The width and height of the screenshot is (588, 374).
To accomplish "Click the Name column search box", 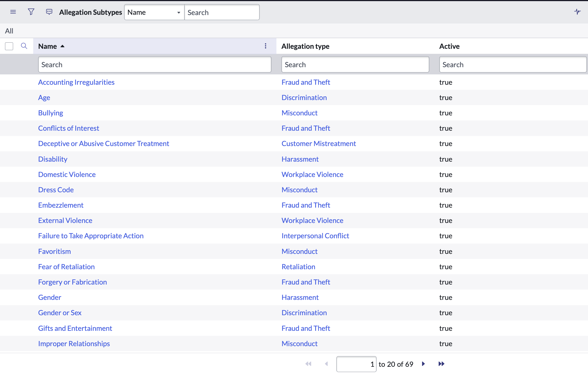I will [155, 65].
